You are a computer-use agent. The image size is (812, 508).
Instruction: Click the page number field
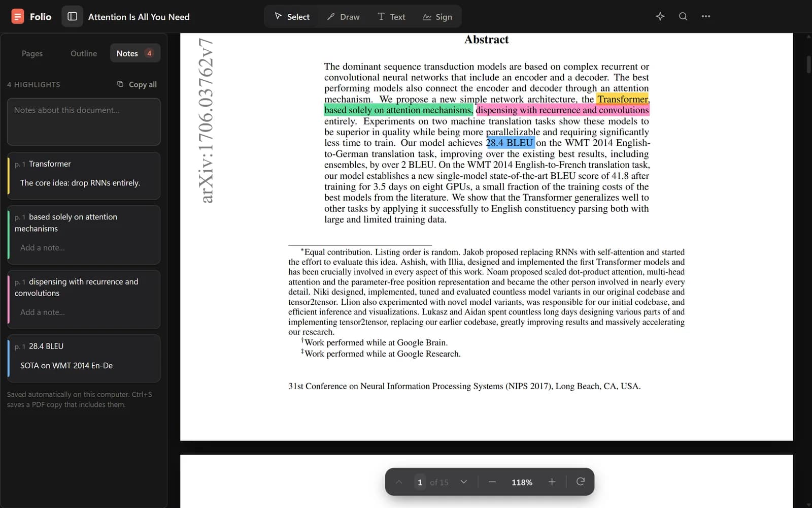(x=420, y=482)
